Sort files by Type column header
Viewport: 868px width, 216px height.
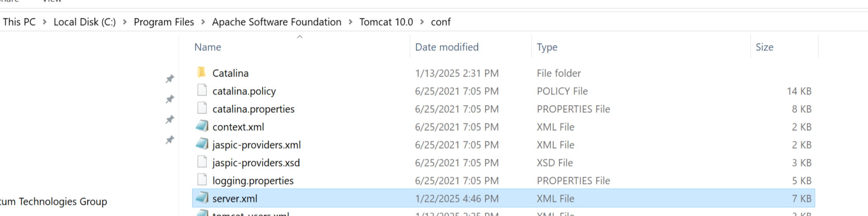point(547,47)
